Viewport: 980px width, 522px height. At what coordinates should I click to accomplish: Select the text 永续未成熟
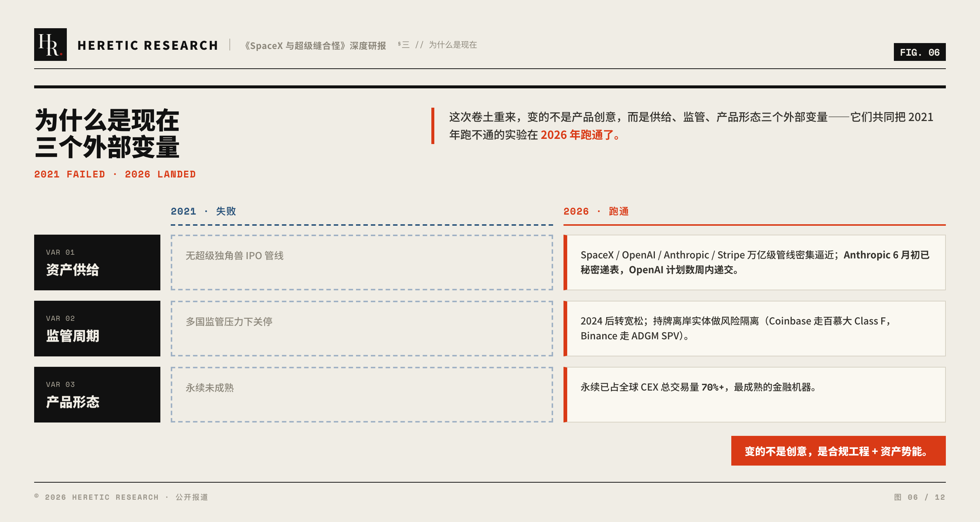pos(210,388)
